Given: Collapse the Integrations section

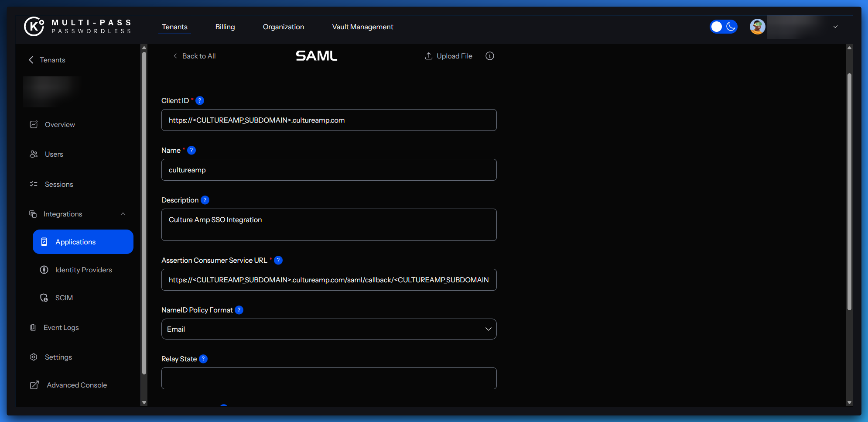Looking at the screenshot, I should [x=123, y=214].
